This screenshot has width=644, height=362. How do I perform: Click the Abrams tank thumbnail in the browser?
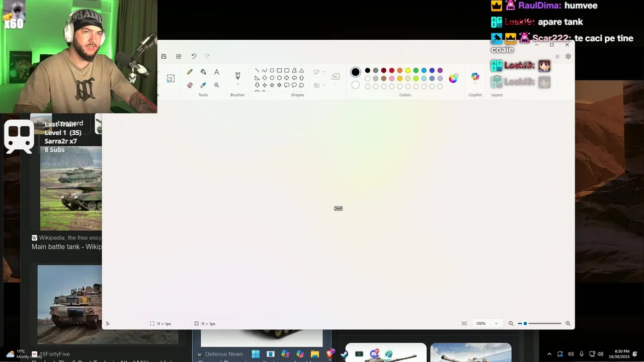point(69,304)
